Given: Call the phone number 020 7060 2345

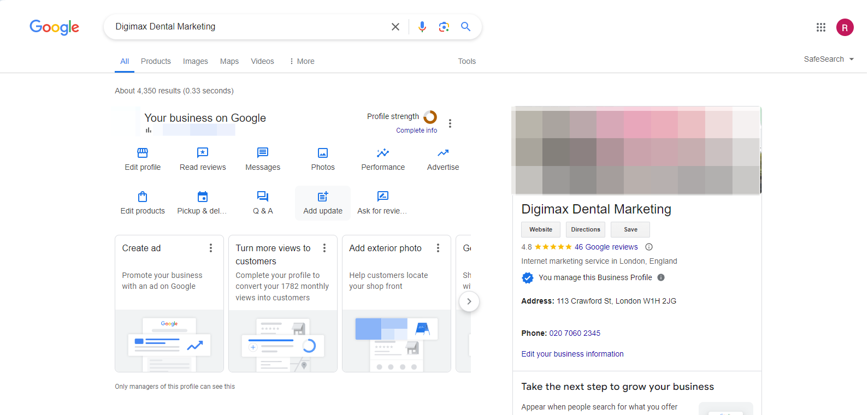Looking at the screenshot, I should click(x=575, y=333).
